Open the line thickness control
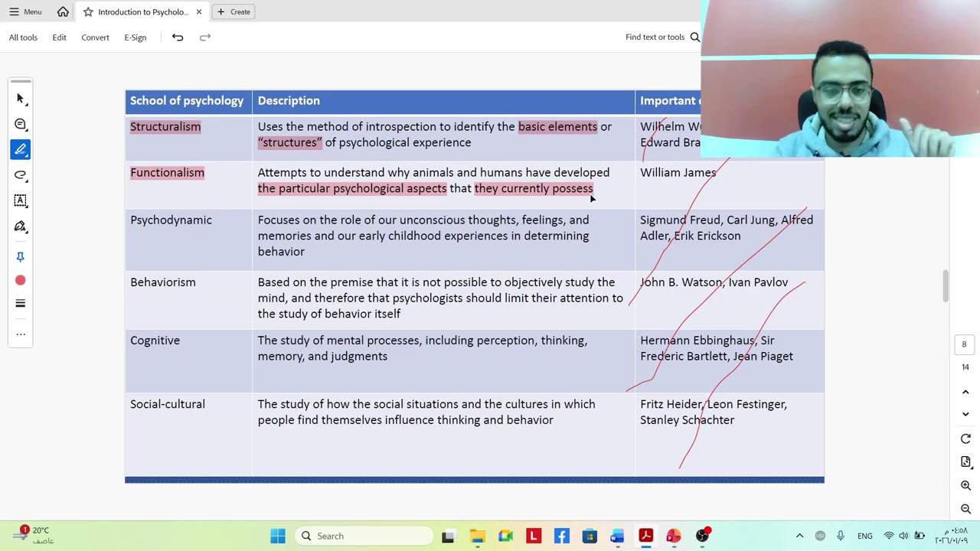 [21, 304]
